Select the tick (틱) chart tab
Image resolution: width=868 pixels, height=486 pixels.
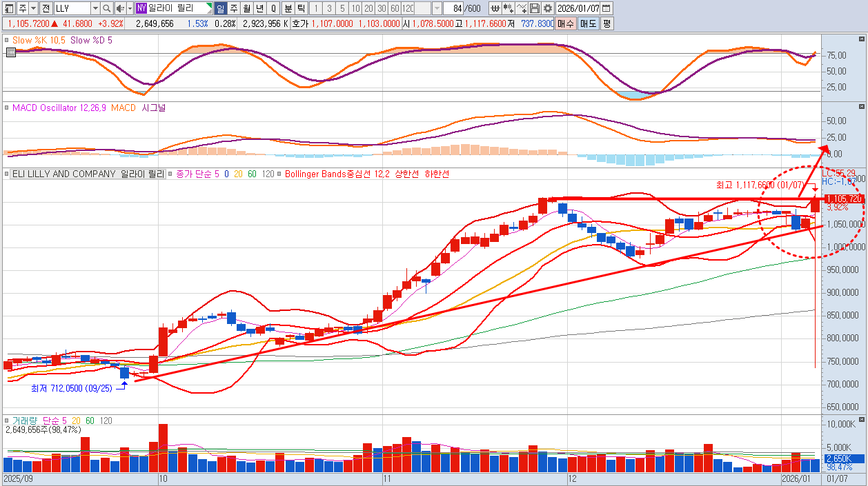point(301,8)
